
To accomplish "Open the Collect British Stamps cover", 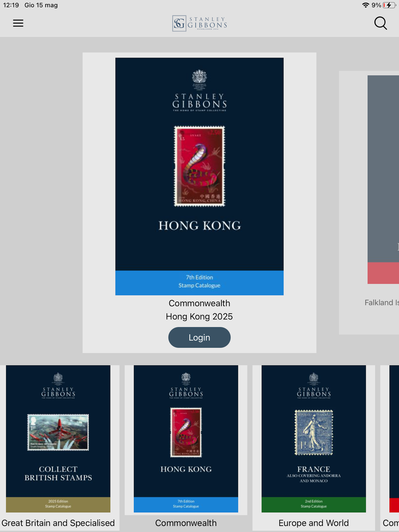I will [58, 439].
